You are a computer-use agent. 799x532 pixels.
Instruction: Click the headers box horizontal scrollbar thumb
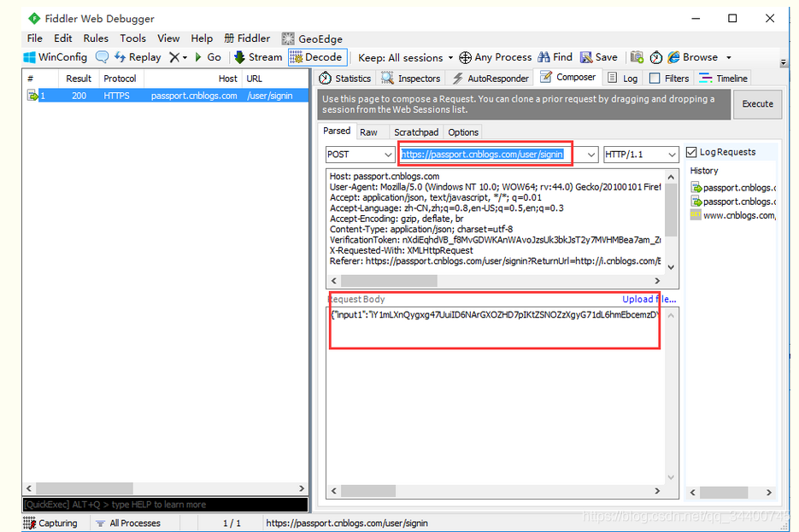click(x=389, y=280)
